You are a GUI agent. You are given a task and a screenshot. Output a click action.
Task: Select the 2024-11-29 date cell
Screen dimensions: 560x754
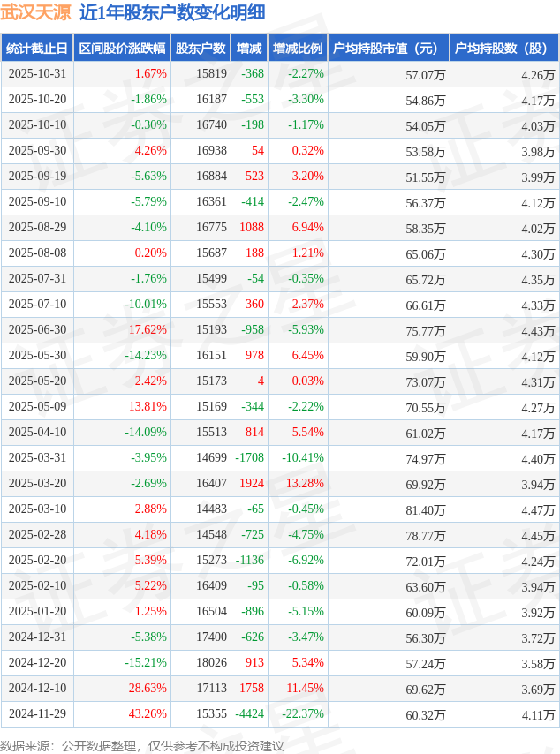37,714
